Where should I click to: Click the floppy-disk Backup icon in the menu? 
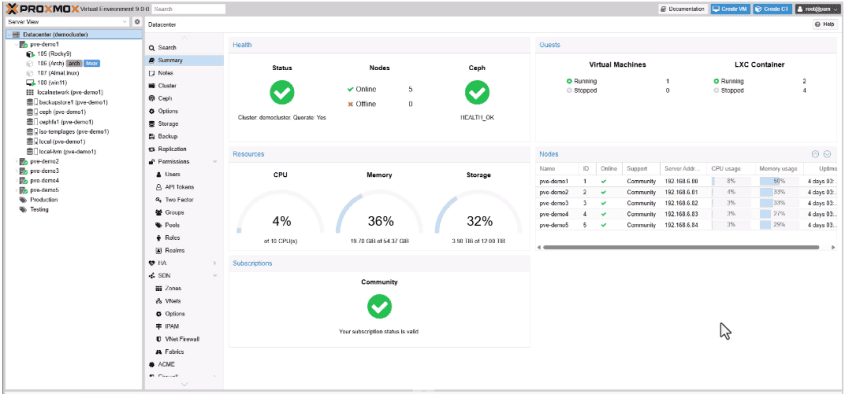152,137
